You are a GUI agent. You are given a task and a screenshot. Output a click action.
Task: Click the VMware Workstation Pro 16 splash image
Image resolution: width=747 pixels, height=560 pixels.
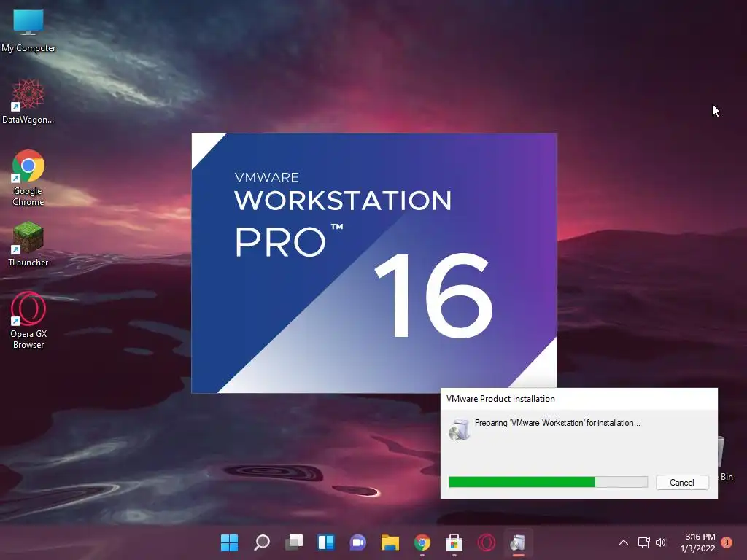(374, 262)
